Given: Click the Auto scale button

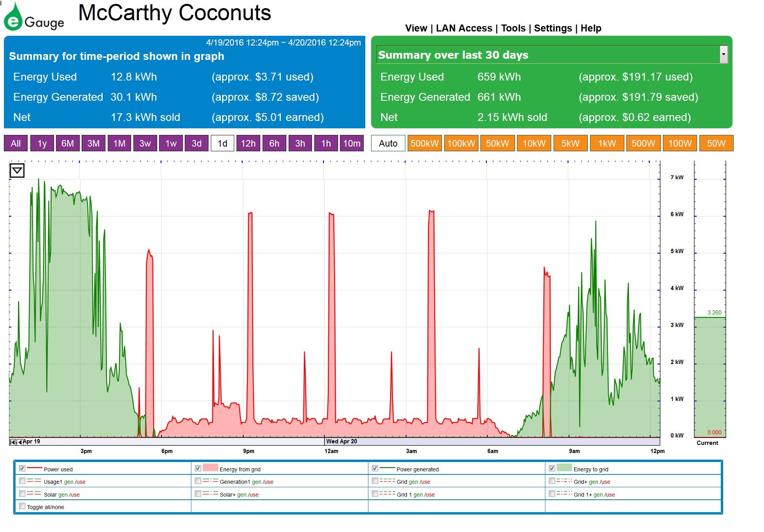Looking at the screenshot, I should (388, 143).
